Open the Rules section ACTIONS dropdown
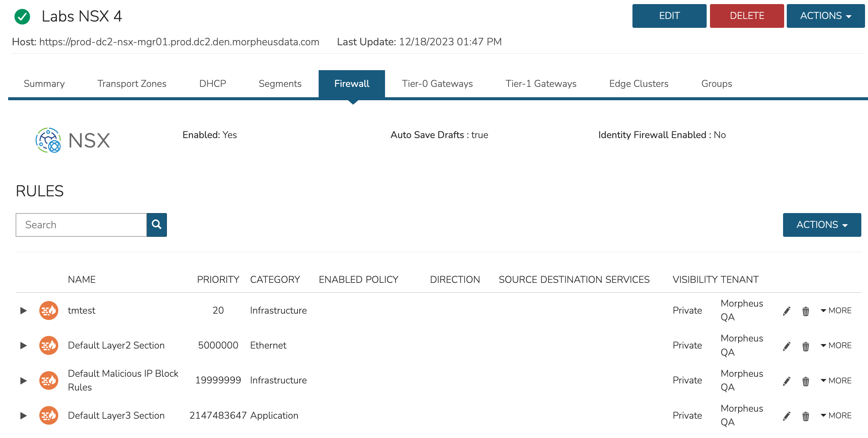The height and width of the screenshot is (438, 868). pos(821,225)
